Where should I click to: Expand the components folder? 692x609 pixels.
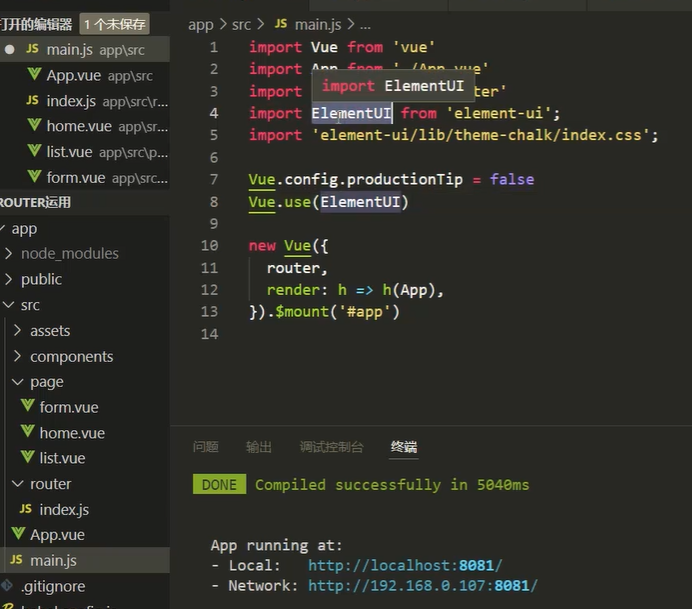click(x=18, y=356)
